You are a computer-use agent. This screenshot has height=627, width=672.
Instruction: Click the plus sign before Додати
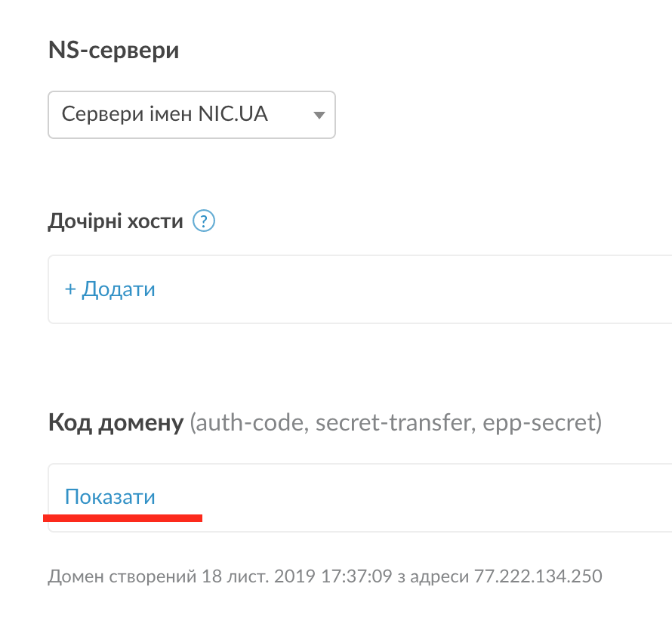[70, 289]
